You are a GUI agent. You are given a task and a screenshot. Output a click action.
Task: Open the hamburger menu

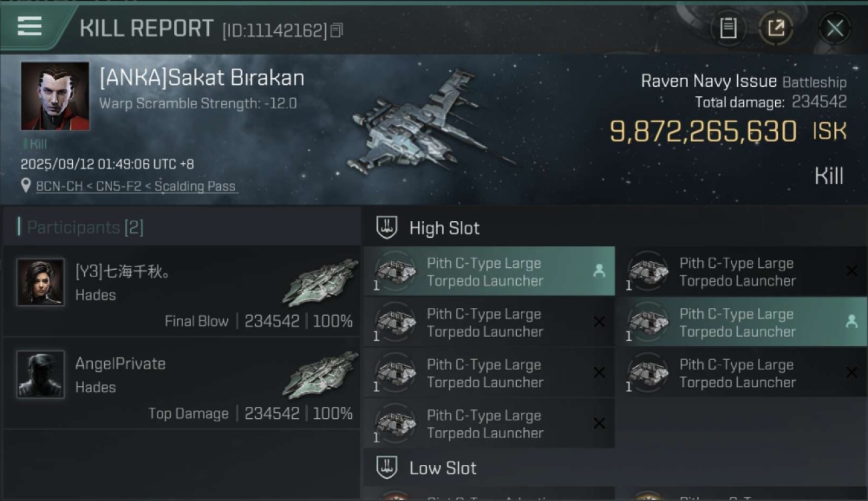[x=30, y=27]
